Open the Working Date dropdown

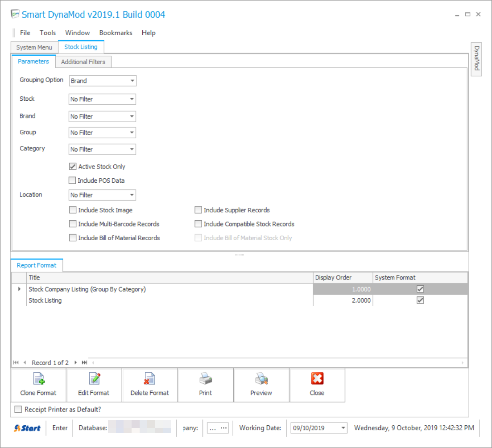pyautogui.click(x=343, y=428)
